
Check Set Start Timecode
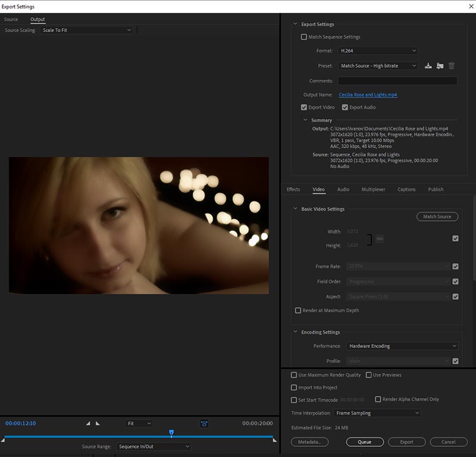[294, 400]
